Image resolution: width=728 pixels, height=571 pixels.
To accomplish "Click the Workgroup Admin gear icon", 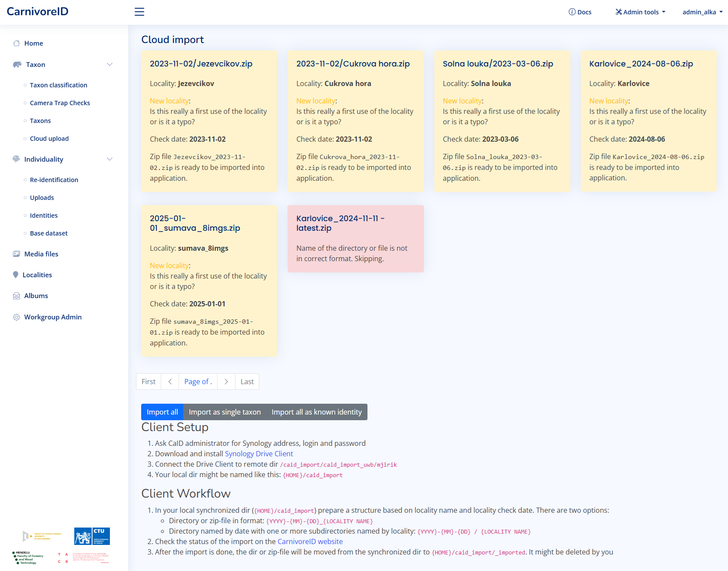I will [x=17, y=317].
